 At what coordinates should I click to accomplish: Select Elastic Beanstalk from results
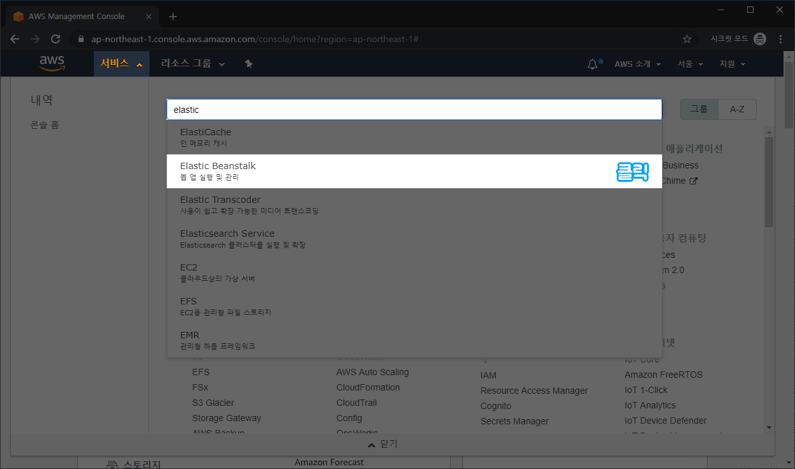coord(414,171)
